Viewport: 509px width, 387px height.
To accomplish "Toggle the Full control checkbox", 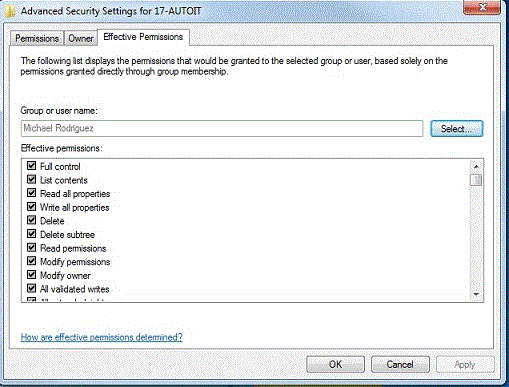I will click(31, 166).
